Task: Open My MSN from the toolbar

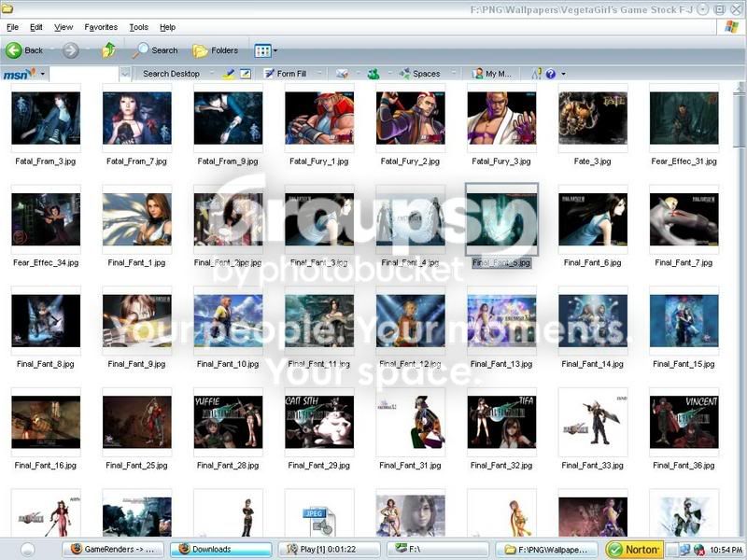Action: click(492, 74)
